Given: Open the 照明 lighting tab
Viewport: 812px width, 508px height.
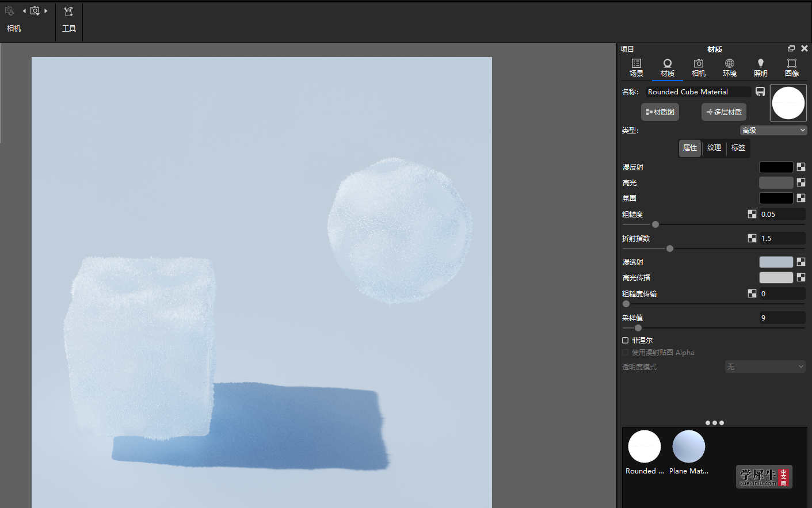Looking at the screenshot, I should click(x=761, y=67).
